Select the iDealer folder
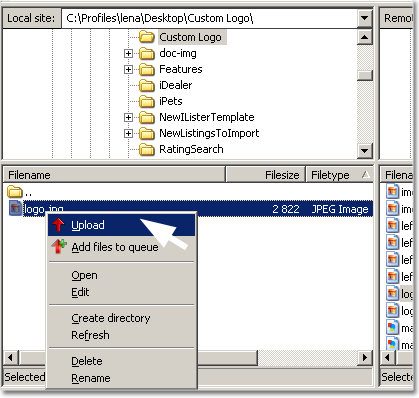The image size is (419, 398). [x=176, y=85]
